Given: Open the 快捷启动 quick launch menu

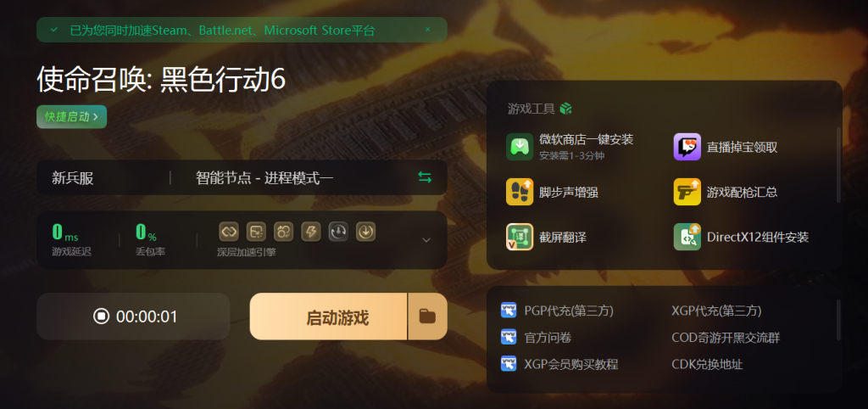Looking at the screenshot, I should tap(71, 117).
